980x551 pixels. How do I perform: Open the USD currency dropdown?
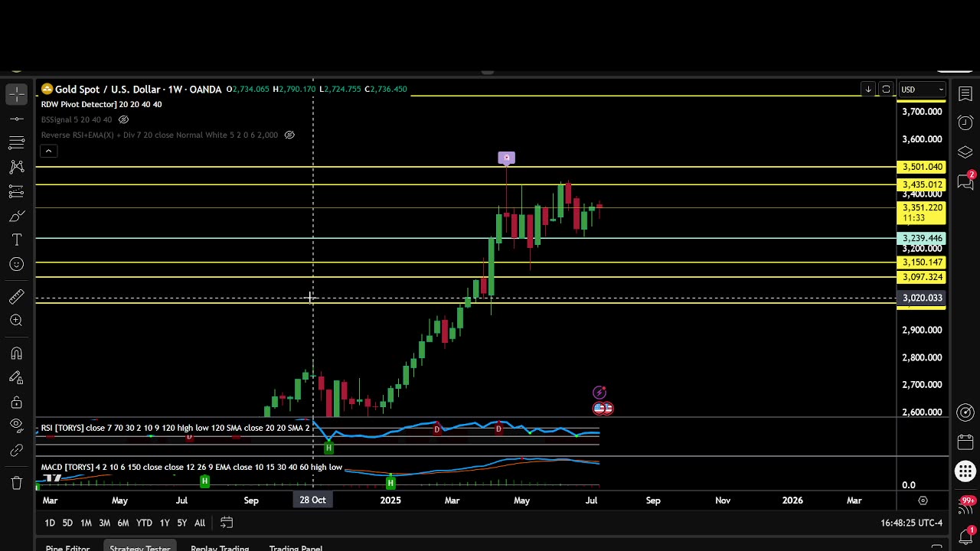point(922,90)
